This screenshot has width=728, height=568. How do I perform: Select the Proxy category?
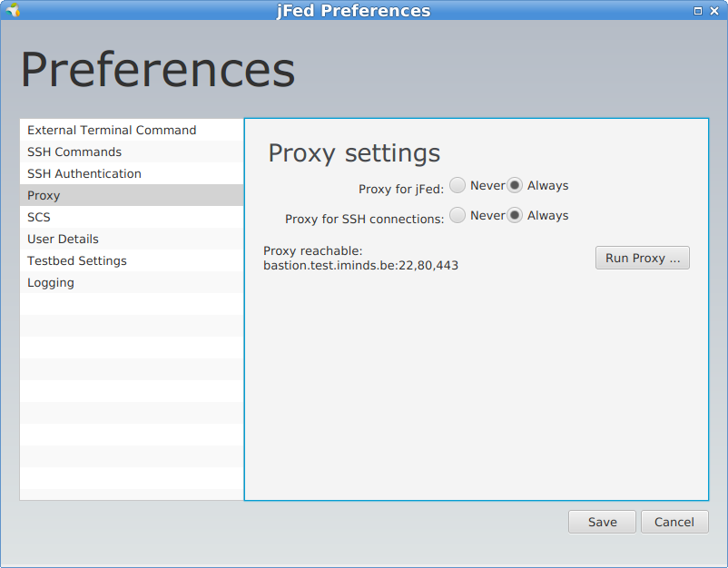(132, 195)
